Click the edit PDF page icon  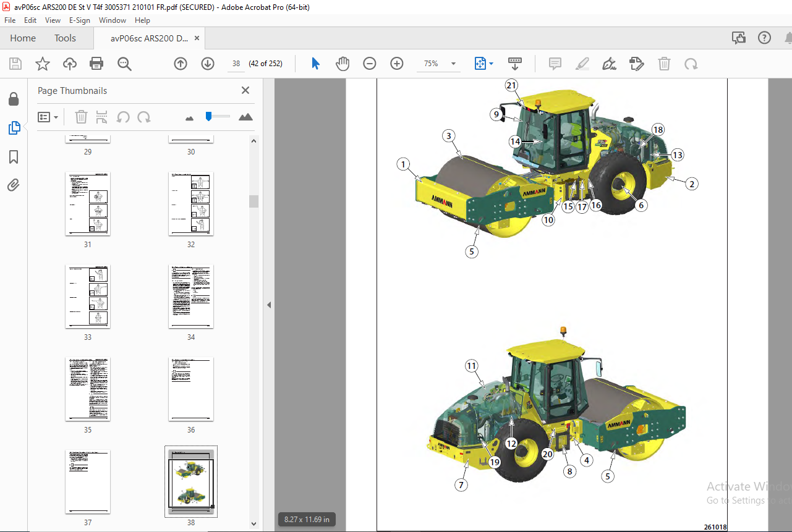tap(637, 64)
